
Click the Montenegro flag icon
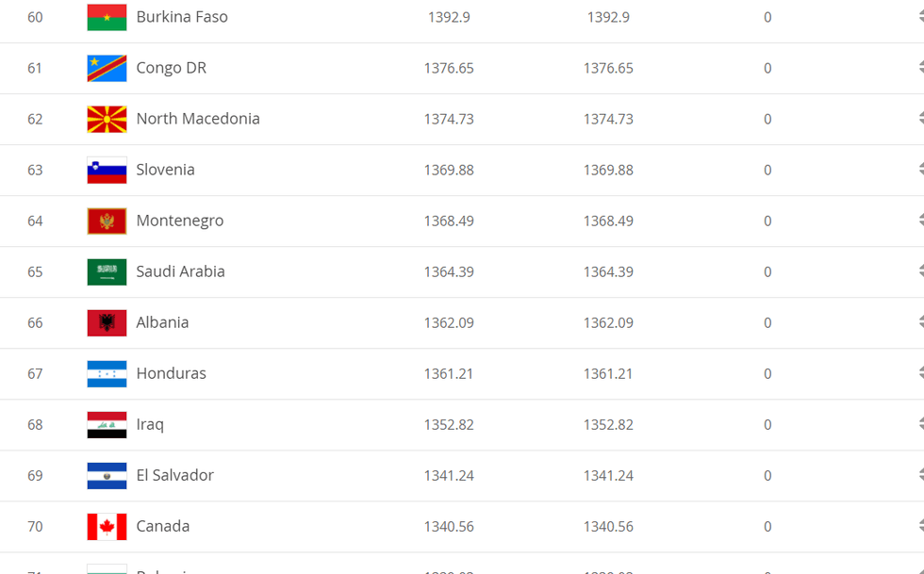coord(107,221)
